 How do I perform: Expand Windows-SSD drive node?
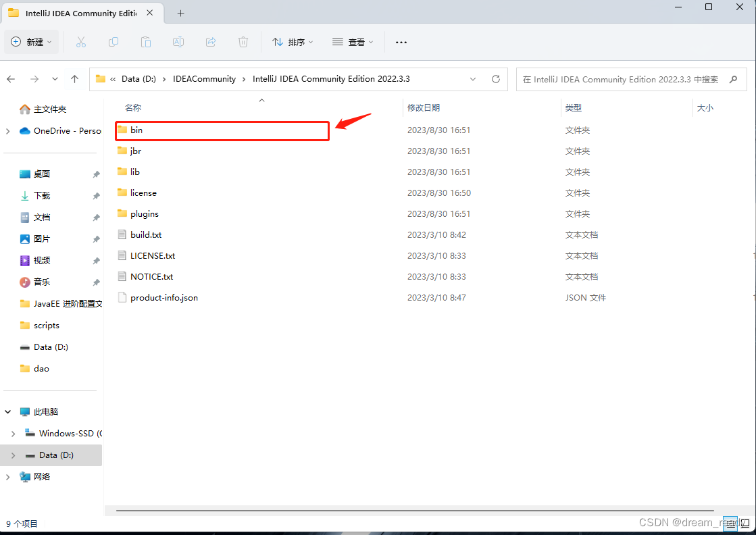coord(13,433)
